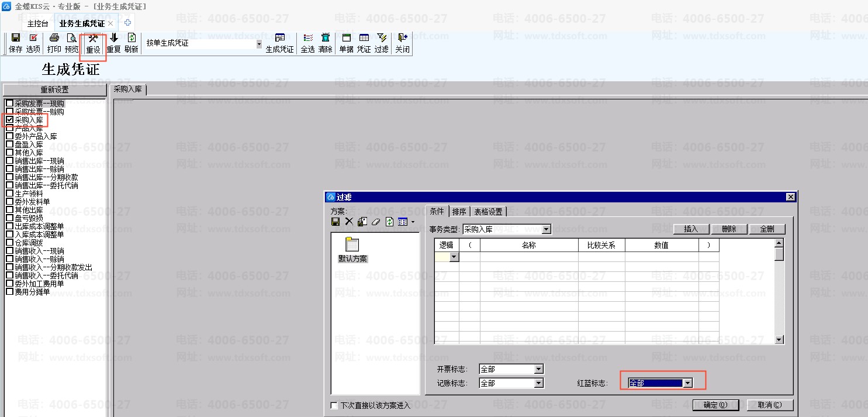Click the 过滤 (Filter) toolbar icon
This screenshot has height=417, width=868.
click(x=382, y=43)
